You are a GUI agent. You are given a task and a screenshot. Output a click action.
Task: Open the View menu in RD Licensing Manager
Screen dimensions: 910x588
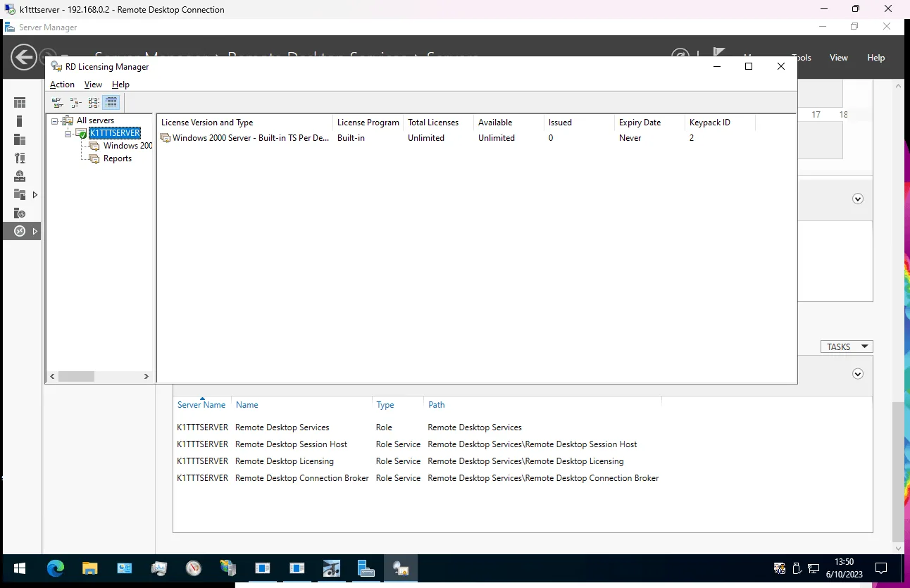coord(93,84)
